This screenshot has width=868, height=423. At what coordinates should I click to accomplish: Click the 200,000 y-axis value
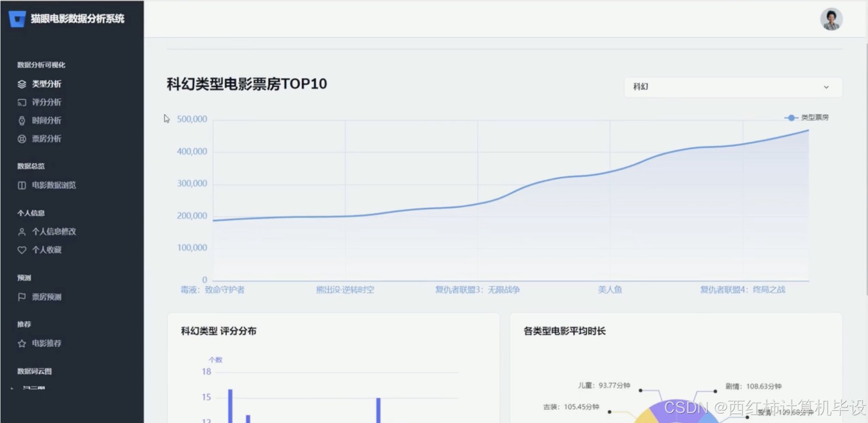[192, 216]
